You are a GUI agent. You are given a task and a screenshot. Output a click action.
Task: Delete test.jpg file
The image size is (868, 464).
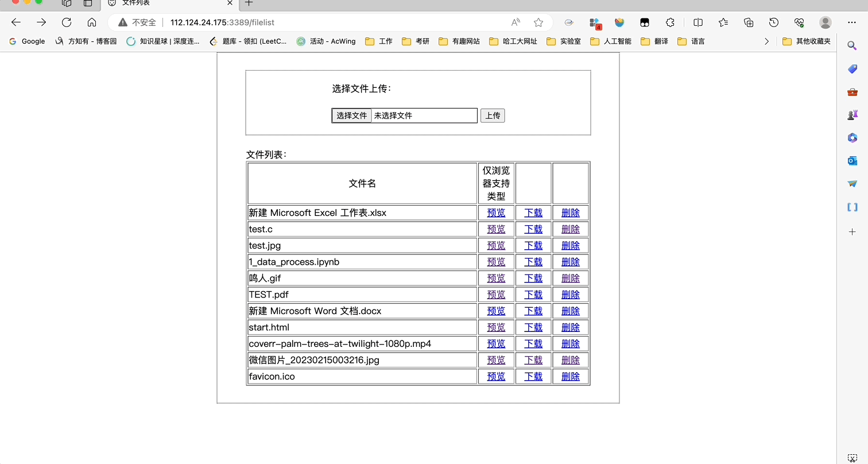tap(571, 245)
